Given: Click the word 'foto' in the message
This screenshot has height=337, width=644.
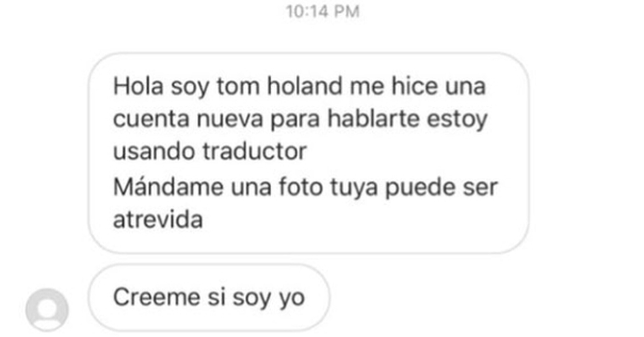Looking at the screenshot, I should point(301,187).
